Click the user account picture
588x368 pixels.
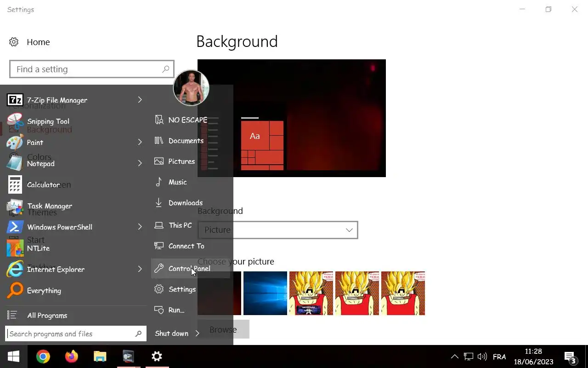191,88
